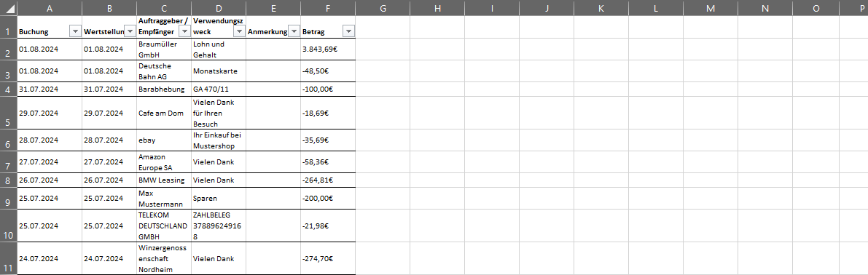Click the Select All corner triangle

(x=8, y=8)
